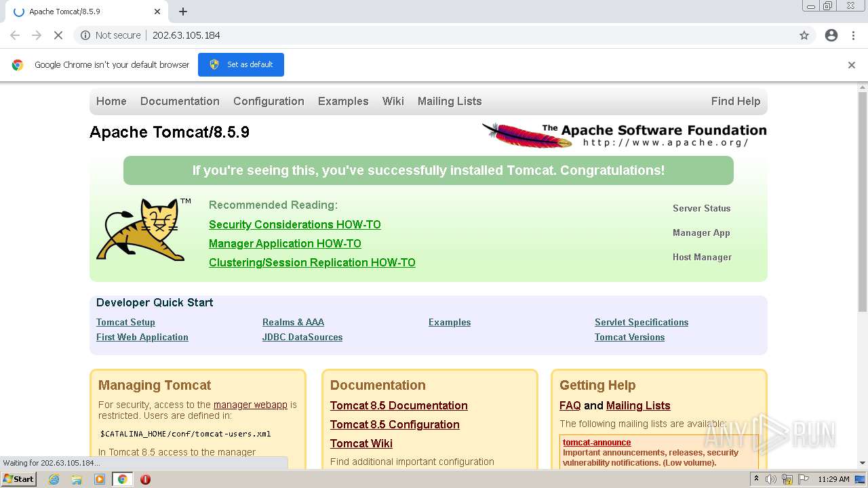This screenshot has width=868, height=488.
Task: Stop loading the page
Action: (x=58, y=35)
